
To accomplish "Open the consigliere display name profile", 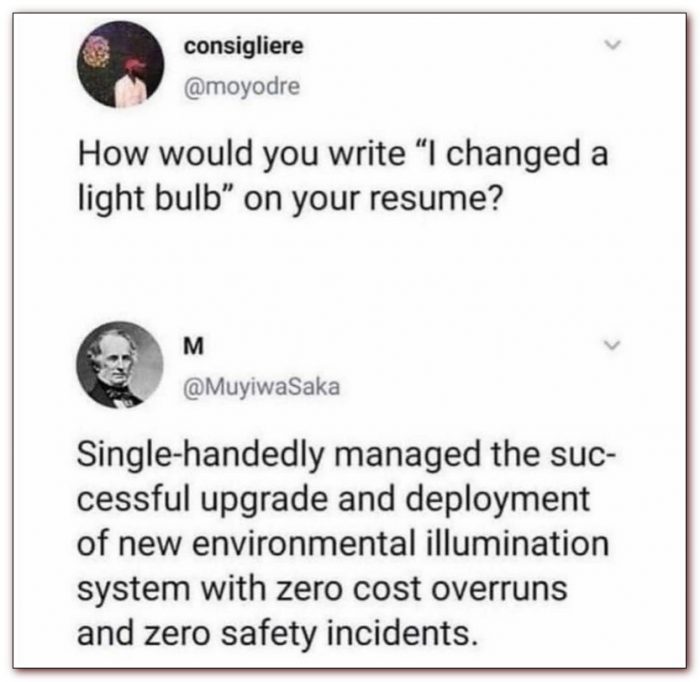I will point(244,46).
